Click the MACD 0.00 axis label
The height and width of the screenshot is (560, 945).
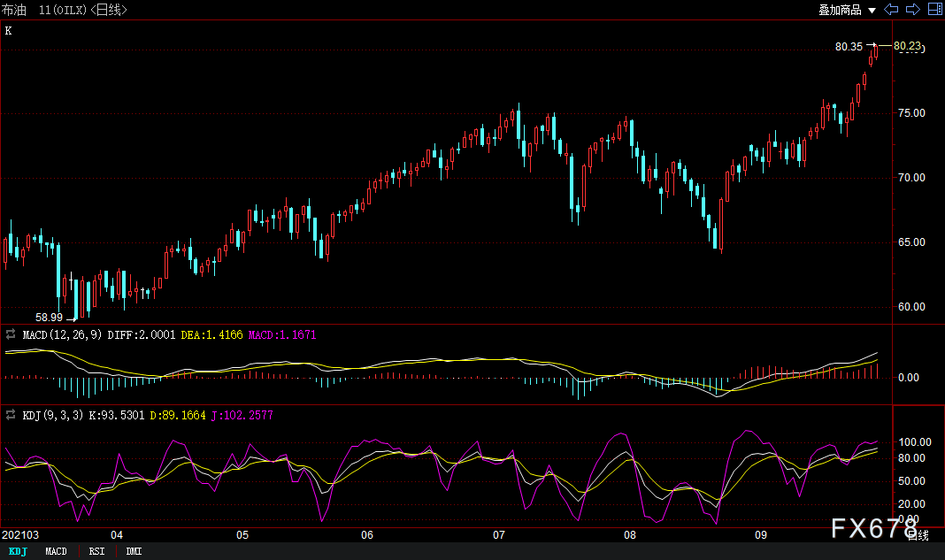coord(909,378)
